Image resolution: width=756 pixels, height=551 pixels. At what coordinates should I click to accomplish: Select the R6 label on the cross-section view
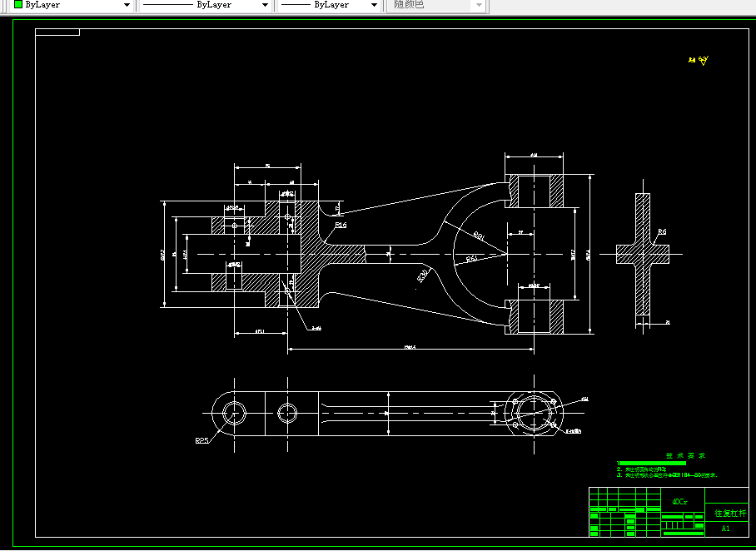(662, 232)
